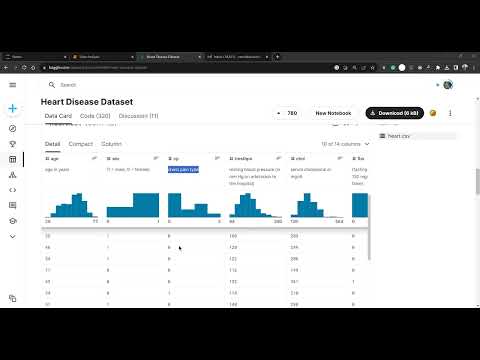Toggle sort on the age column
480x360 pixels.
pyautogui.click(x=94, y=158)
